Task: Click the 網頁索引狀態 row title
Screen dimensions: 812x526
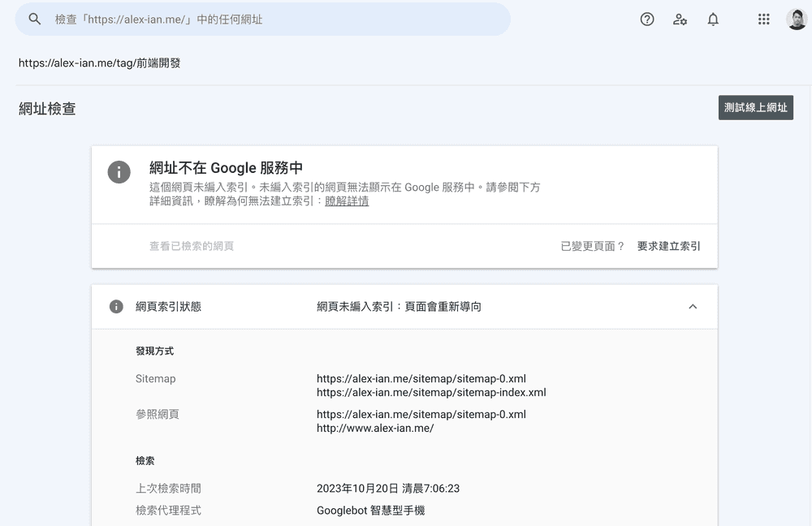Action: coord(168,307)
